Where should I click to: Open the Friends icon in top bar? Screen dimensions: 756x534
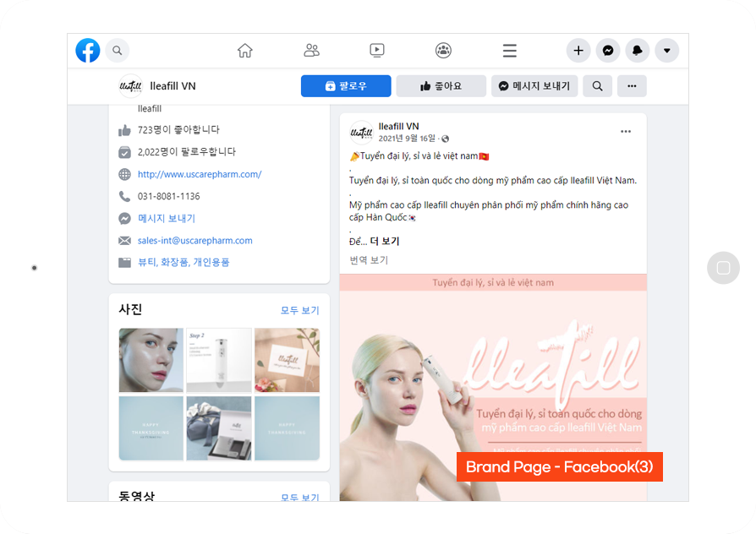311,50
